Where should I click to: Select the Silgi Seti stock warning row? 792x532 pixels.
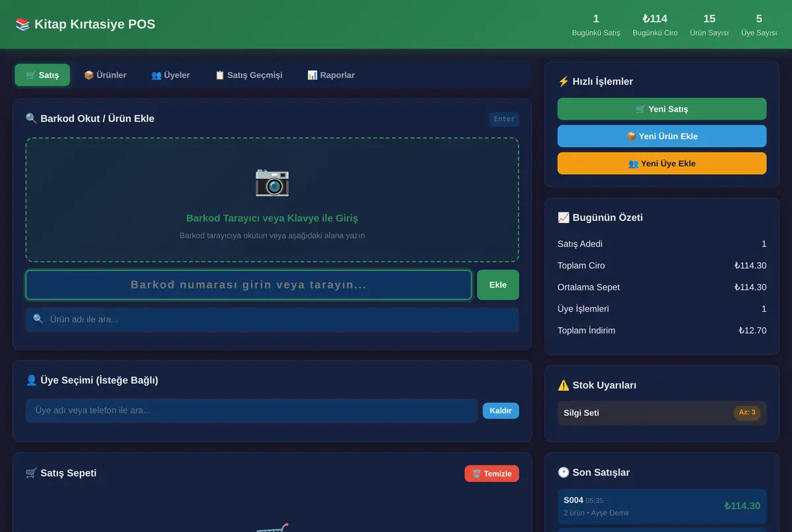[x=662, y=413]
